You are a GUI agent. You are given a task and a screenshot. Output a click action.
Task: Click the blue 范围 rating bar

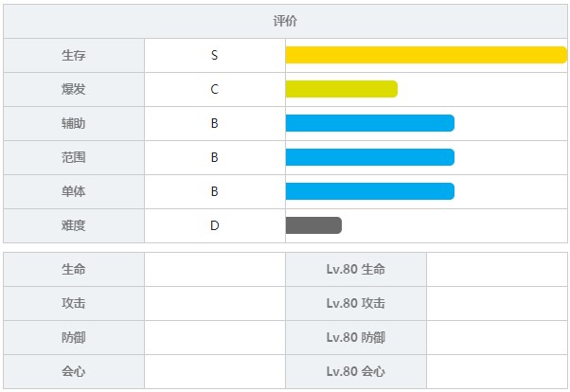pyautogui.click(x=370, y=157)
